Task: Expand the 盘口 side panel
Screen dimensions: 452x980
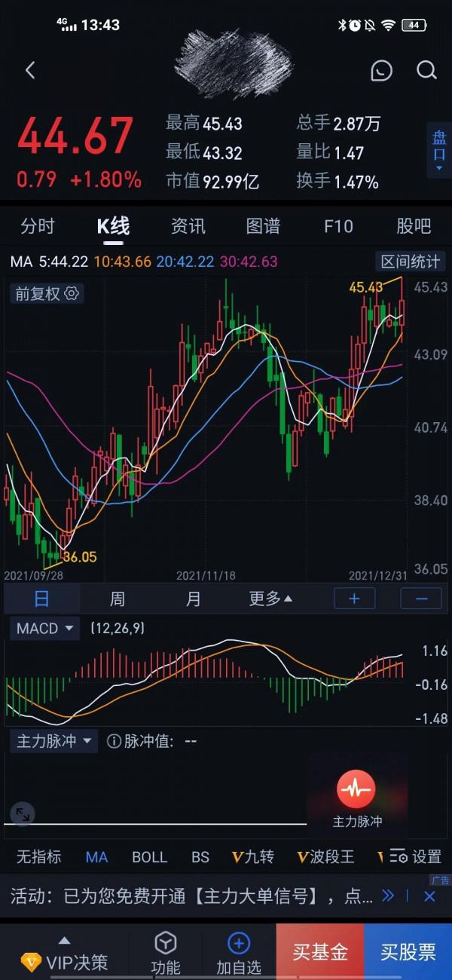Action: click(439, 149)
